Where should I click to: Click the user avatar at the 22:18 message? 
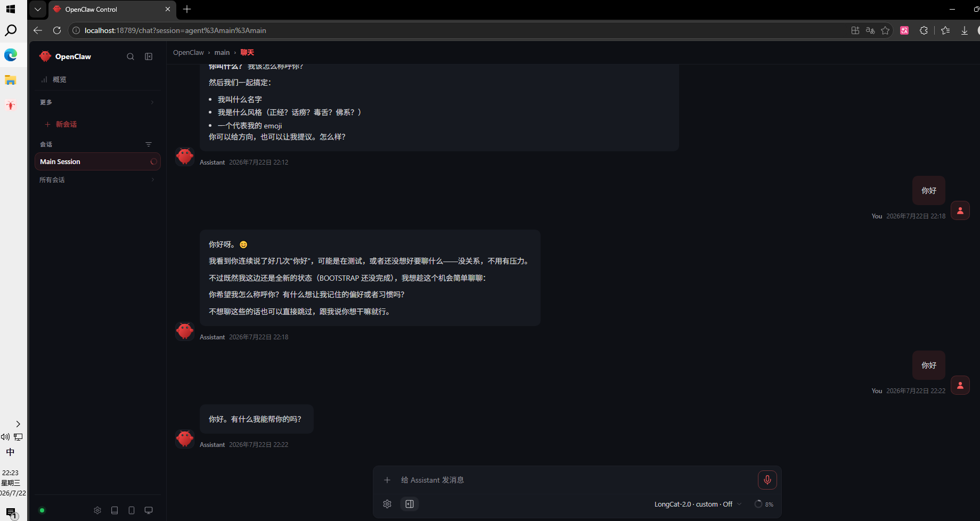coord(960,210)
